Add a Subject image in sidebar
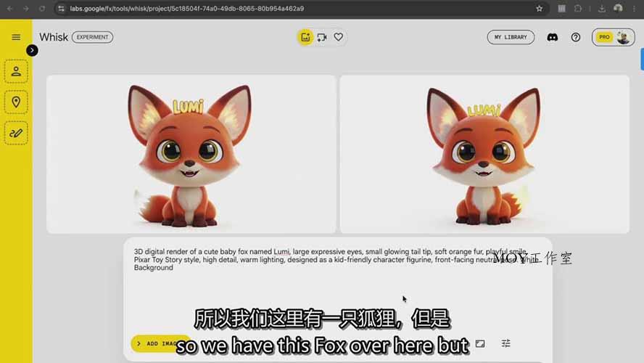The height and width of the screenshot is (363, 644). click(x=16, y=71)
